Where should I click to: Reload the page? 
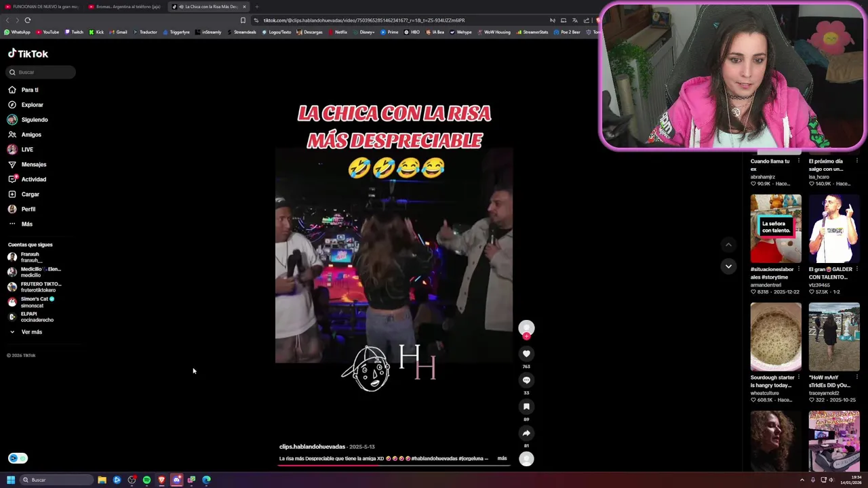tap(28, 20)
